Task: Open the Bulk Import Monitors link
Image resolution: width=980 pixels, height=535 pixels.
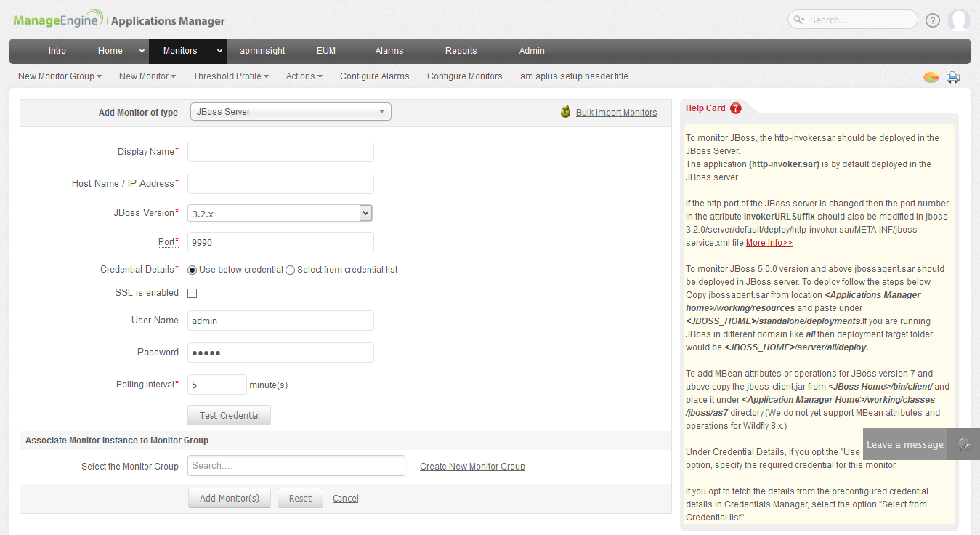Action: (617, 112)
